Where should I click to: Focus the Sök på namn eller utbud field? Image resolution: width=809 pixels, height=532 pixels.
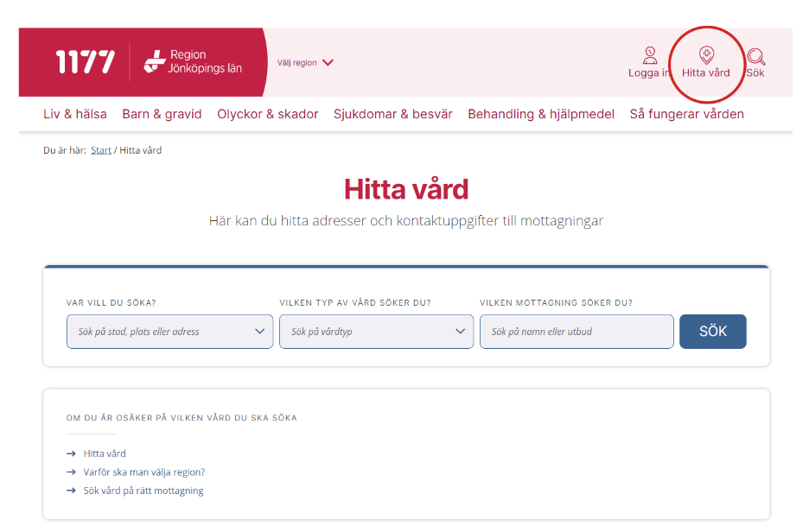pos(576,332)
